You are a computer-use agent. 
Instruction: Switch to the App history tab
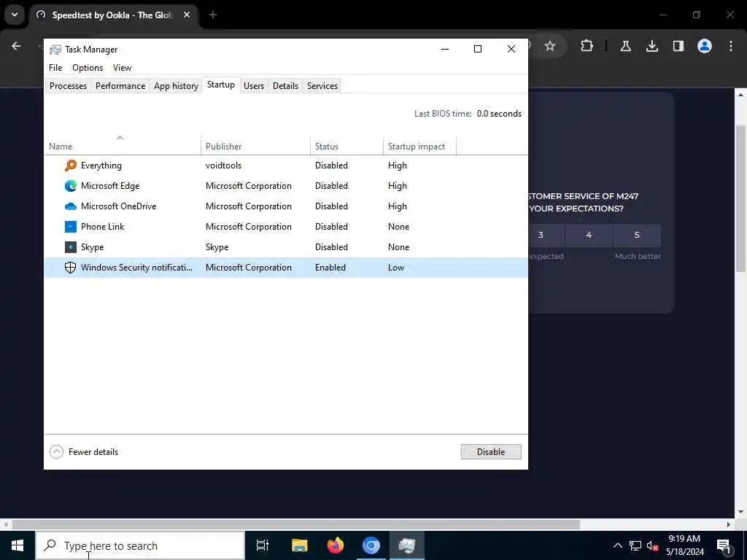pyautogui.click(x=176, y=86)
